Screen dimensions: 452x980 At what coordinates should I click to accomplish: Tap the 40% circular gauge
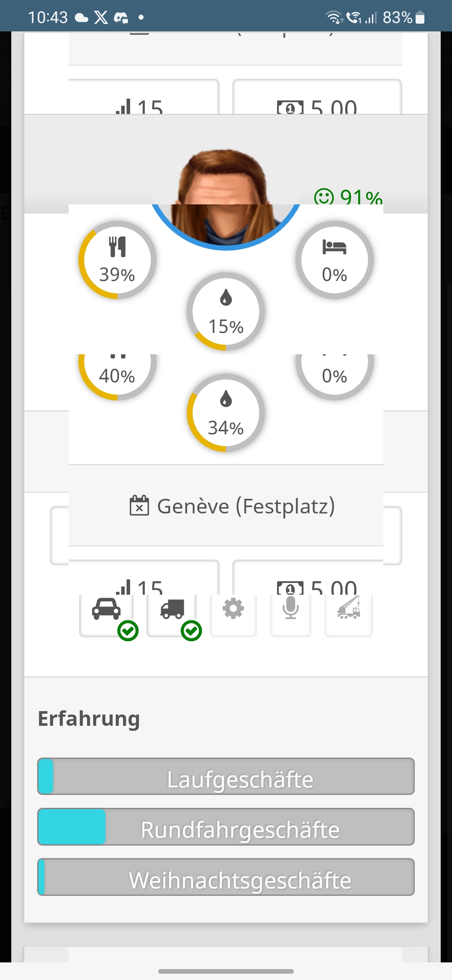click(x=117, y=374)
